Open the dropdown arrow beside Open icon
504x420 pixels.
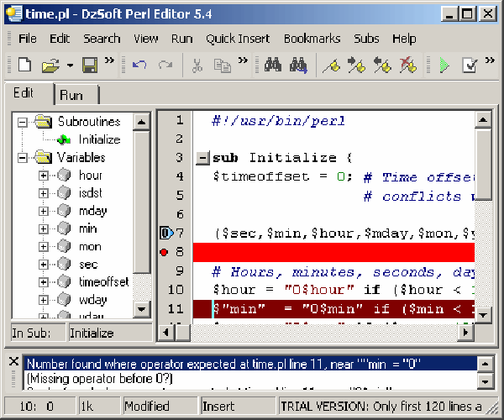click(70, 66)
